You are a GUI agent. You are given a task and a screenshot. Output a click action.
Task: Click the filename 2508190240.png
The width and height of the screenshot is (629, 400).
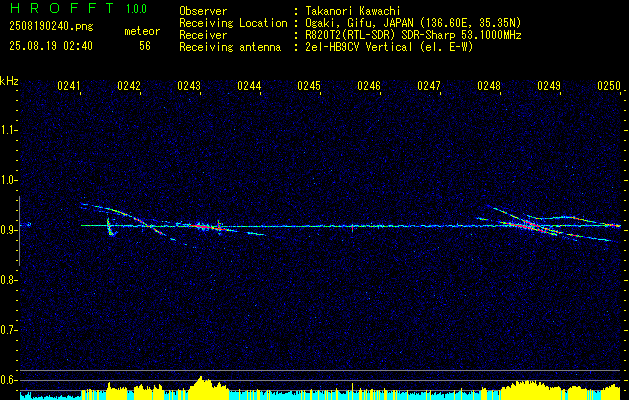tap(51, 27)
